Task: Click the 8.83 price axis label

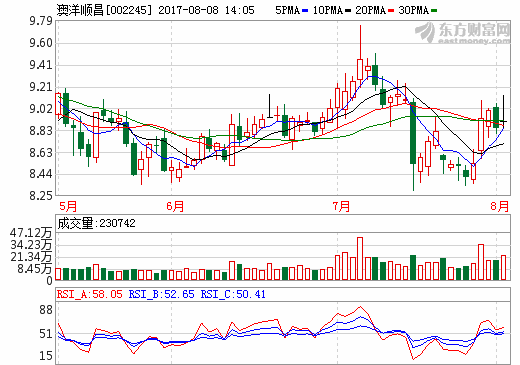Action: [41, 131]
